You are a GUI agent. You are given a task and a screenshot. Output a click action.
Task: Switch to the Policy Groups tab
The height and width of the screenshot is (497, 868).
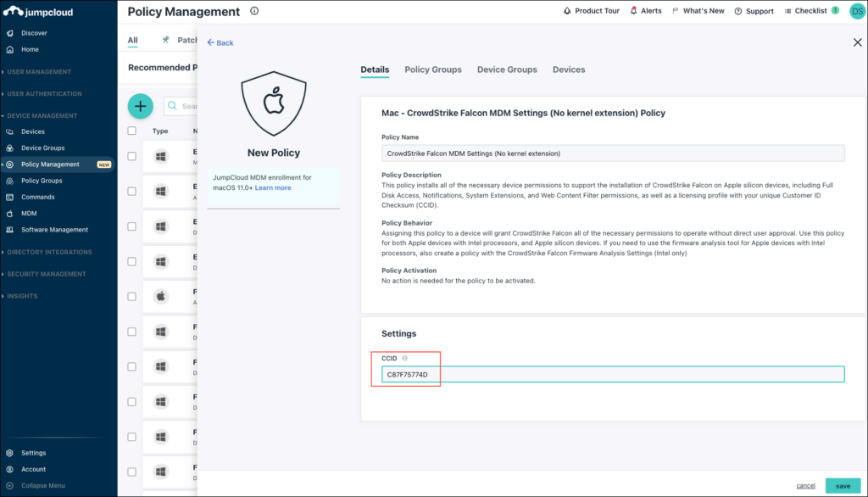pyautogui.click(x=432, y=70)
